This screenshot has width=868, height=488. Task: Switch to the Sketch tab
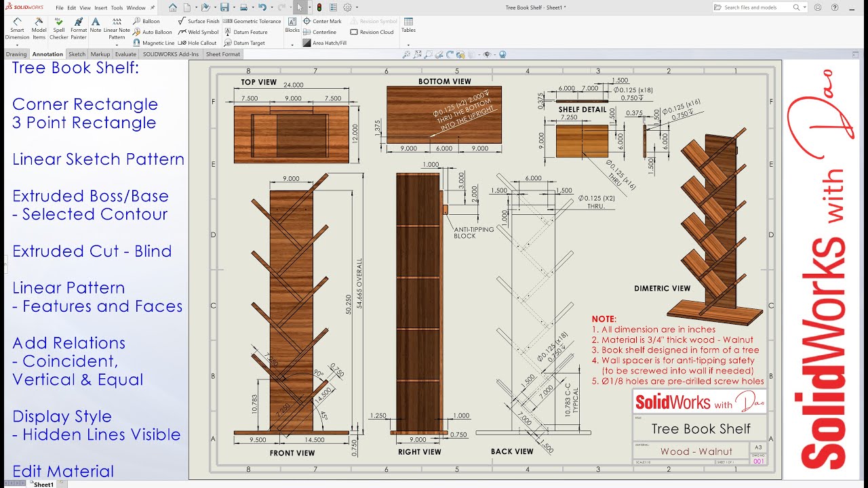pyautogui.click(x=77, y=54)
